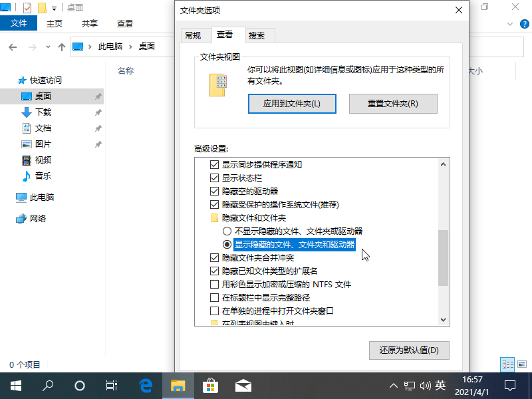Open Microsoft Store taskbar icon
Viewport: 532px width, 399px height.
pos(210,385)
